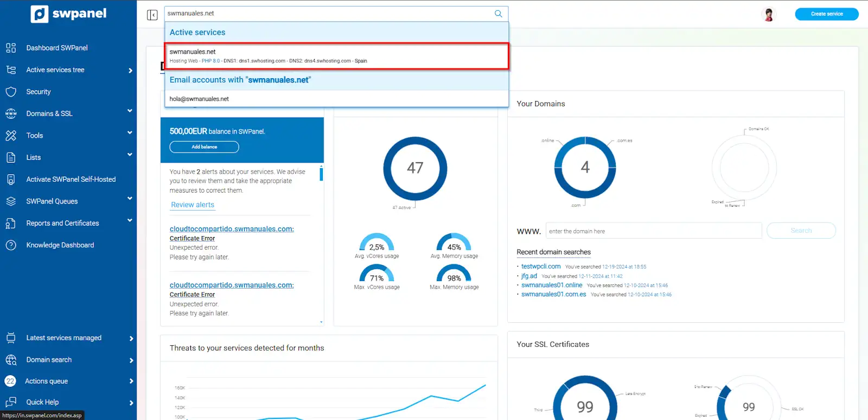Viewport: 868px width, 420px height.
Task: Expand the Active services tree arrow
Action: point(130,70)
